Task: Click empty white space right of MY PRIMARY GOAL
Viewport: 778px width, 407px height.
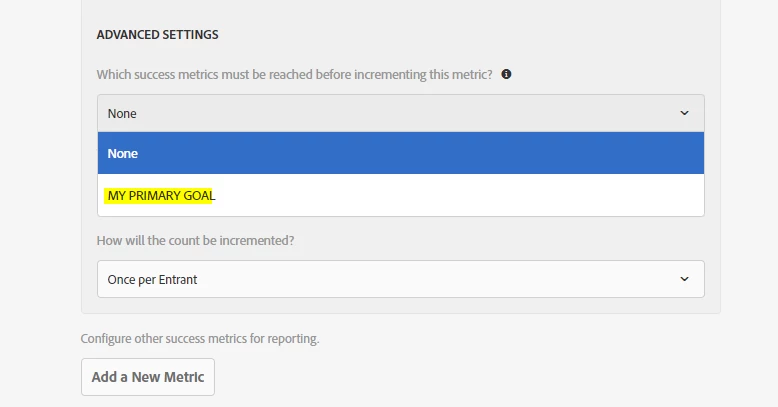Action: coord(456,195)
